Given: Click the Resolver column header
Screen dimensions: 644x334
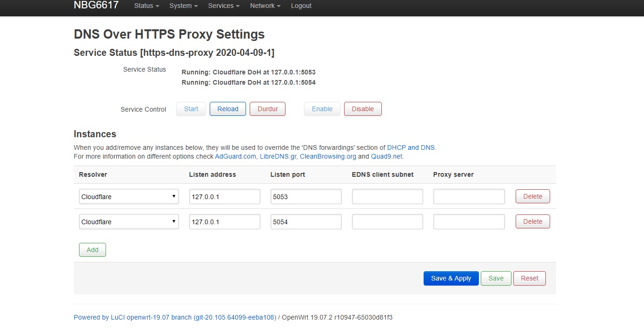Looking at the screenshot, I should [x=93, y=174].
